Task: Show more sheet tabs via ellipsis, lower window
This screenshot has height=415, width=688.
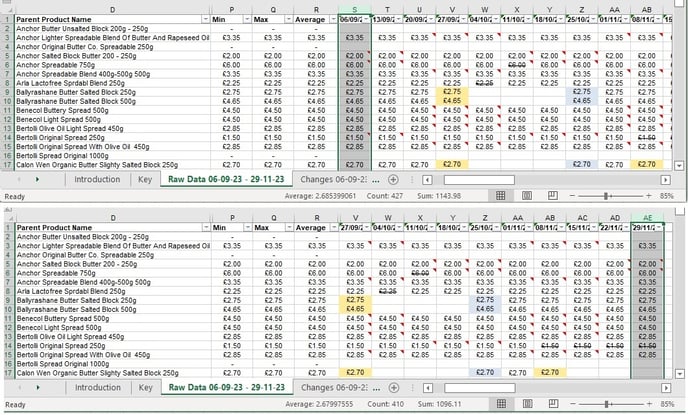Action: point(376,388)
